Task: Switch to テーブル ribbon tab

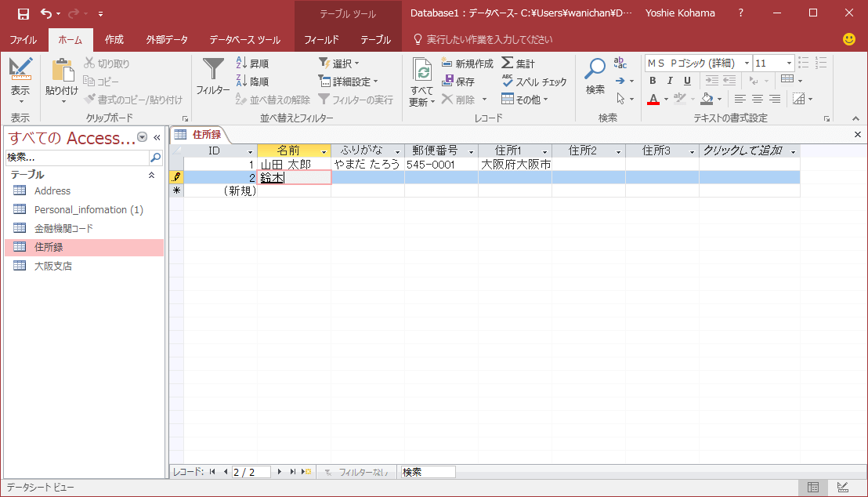Action: (x=376, y=40)
